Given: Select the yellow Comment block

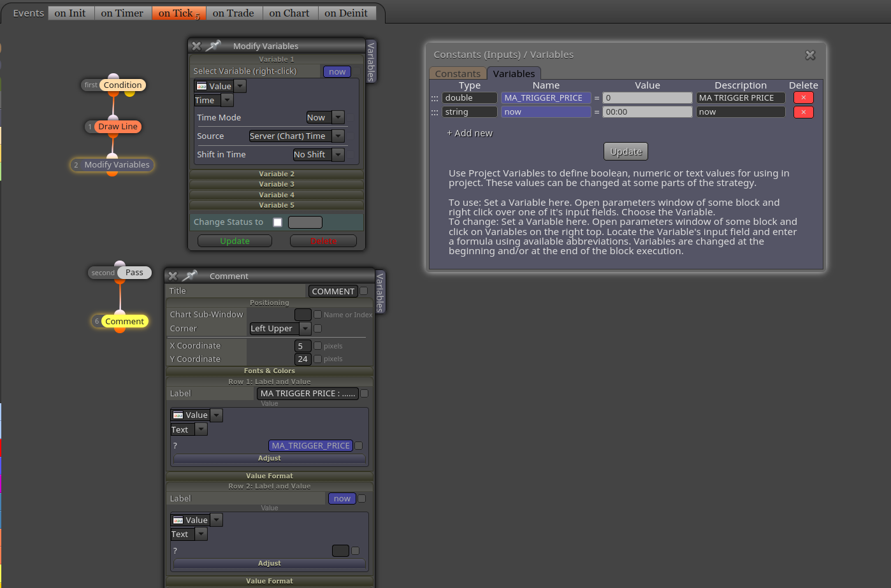Looking at the screenshot, I should (x=124, y=321).
